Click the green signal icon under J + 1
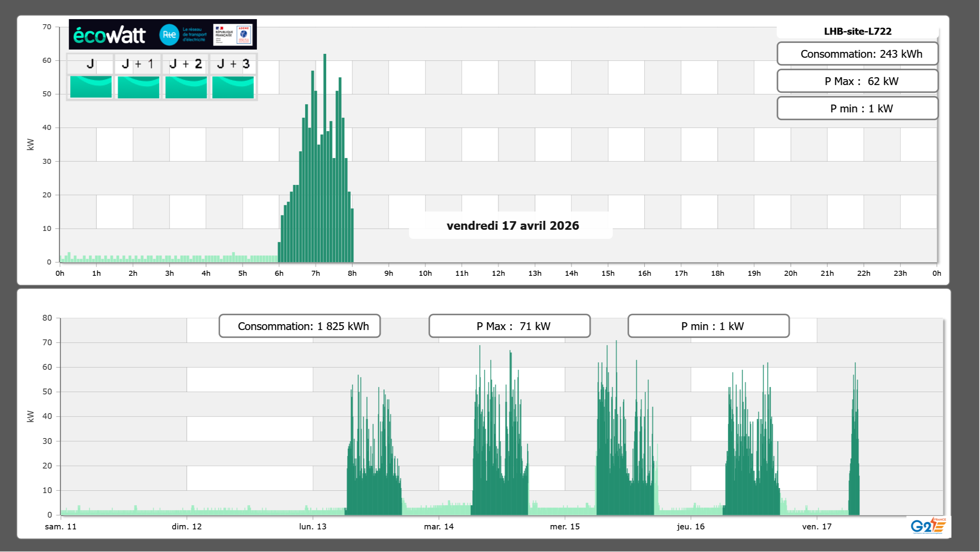Viewport: 980px width, 552px height. (x=138, y=87)
